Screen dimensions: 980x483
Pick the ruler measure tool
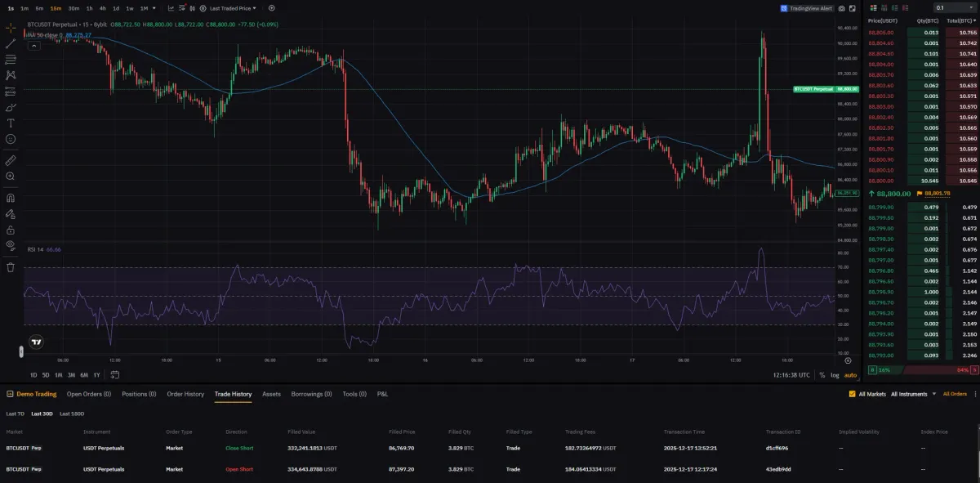coord(11,160)
